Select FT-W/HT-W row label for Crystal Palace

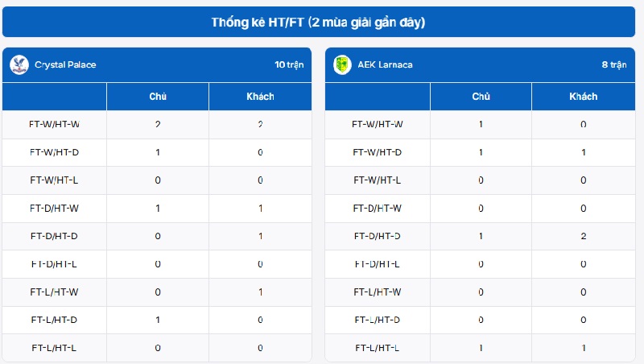(x=54, y=124)
